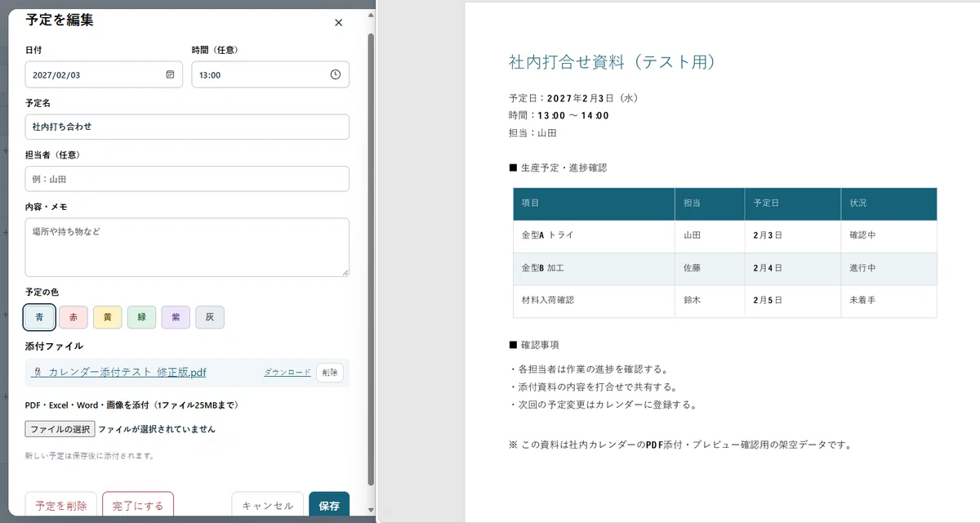Open the clock icon in the time field

tap(335, 74)
